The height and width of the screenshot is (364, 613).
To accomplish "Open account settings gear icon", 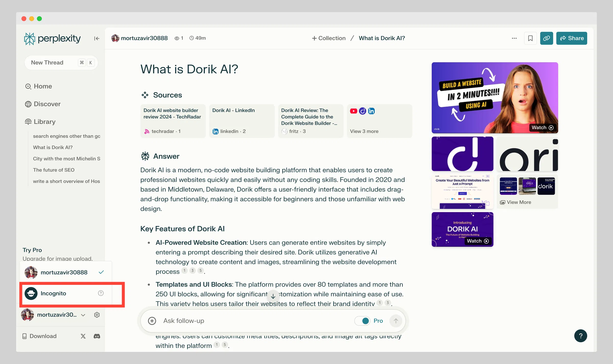I will [x=97, y=315].
